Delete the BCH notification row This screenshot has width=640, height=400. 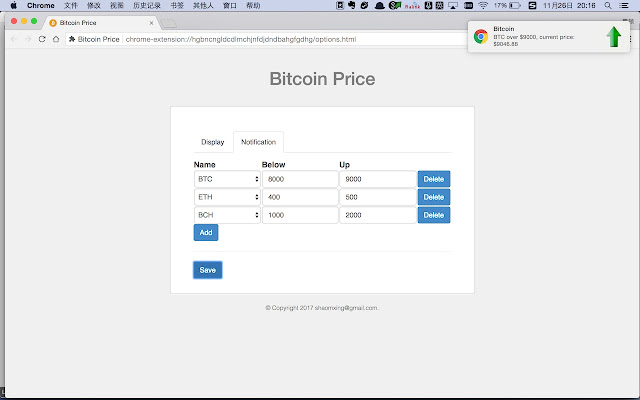[x=433, y=215]
